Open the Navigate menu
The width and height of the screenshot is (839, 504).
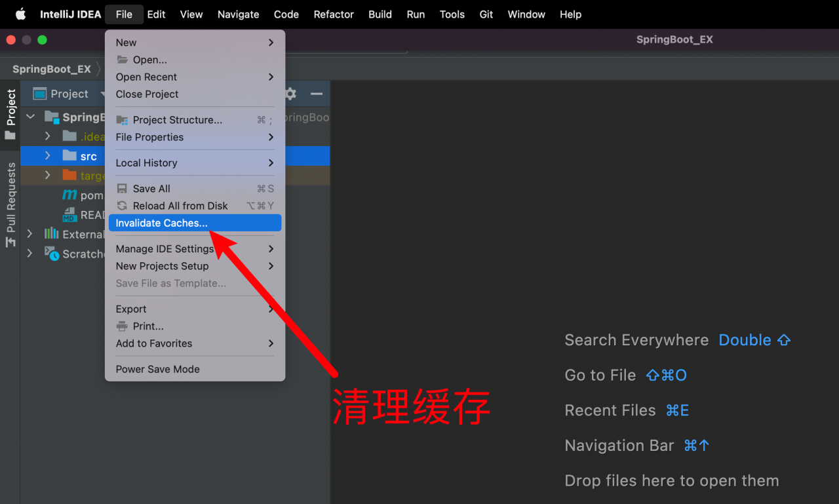[238, 14]
